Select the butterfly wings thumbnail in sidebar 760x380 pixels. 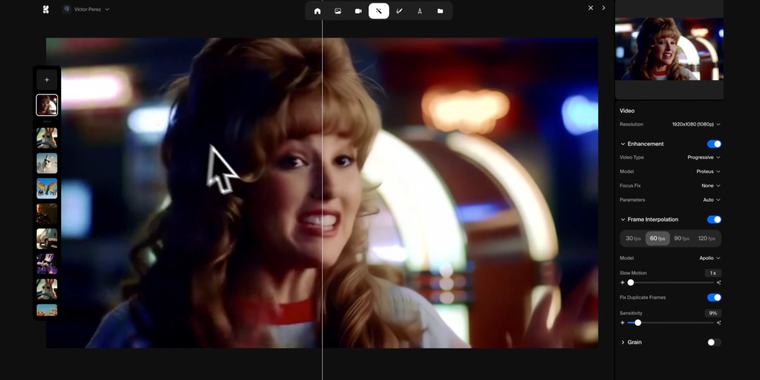pos(47,189)
